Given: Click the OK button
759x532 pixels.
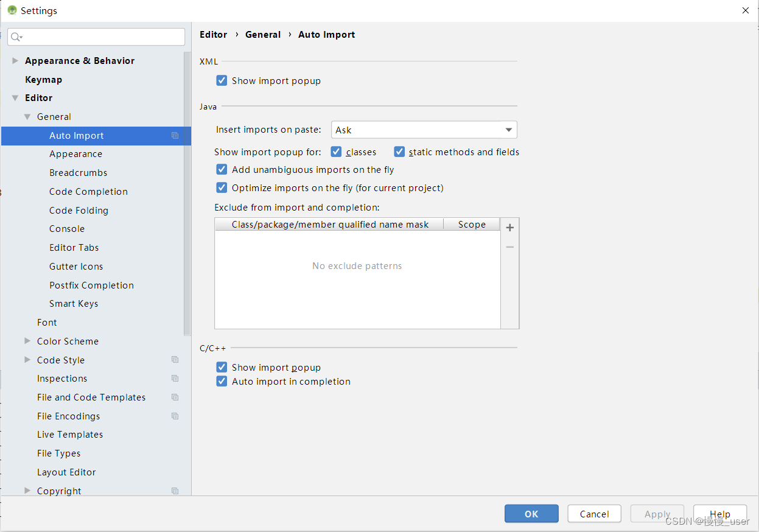Looking at the screenshot, I should click(531, 514).
